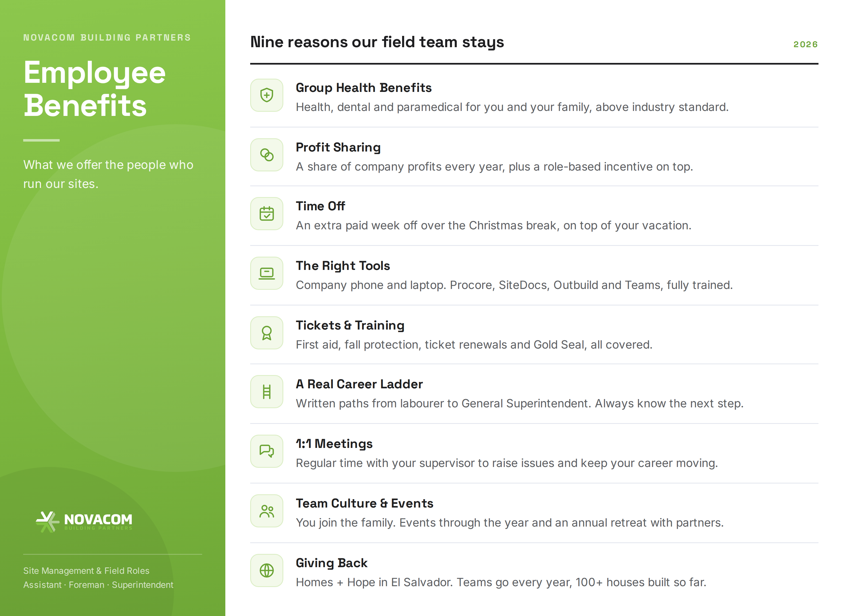The image size is (845, 616).
Task: Click the laptop icon for The Right Tools
Action: 267,273
